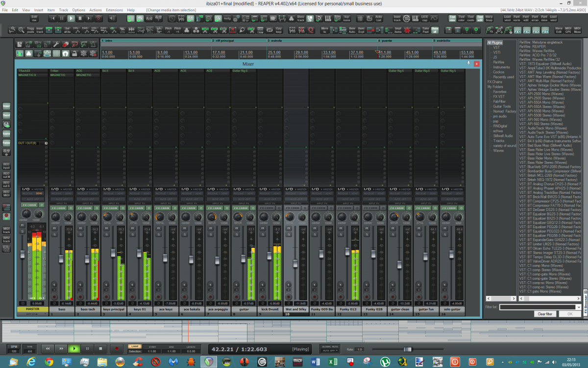Click the Clear filter button
The width and height of the screenshot is (588, 368).
point(545,314)
